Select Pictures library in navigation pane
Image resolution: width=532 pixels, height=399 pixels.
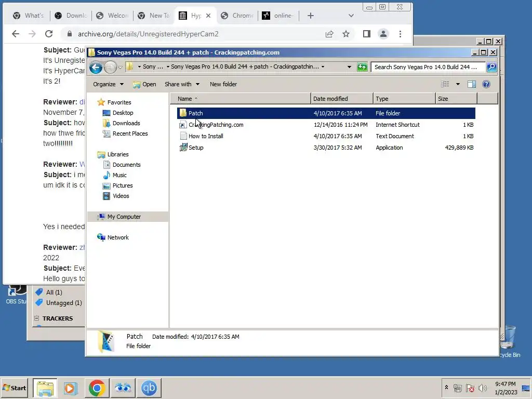click(x=117, y=185)
